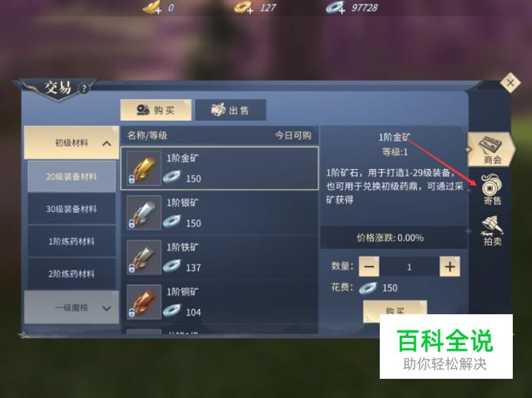Select 1阶炼药材料 subcategory
Screen dimensions: 532x398
point(71,241)
